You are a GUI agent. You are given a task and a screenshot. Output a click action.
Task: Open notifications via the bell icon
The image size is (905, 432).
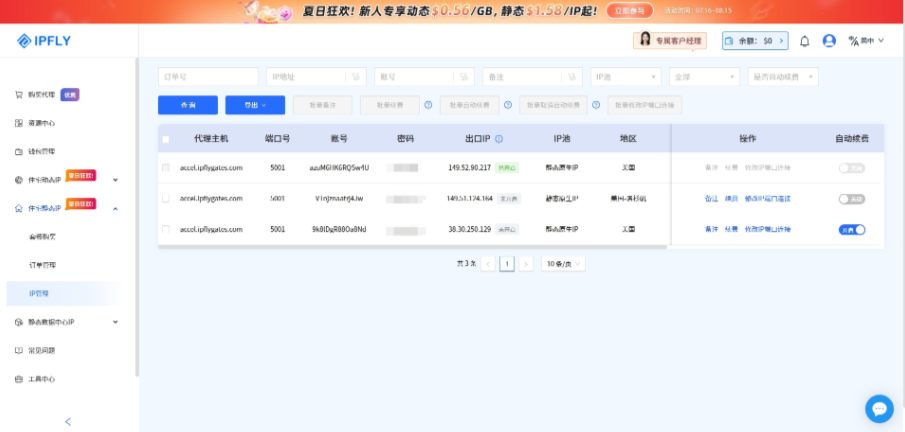805,41
